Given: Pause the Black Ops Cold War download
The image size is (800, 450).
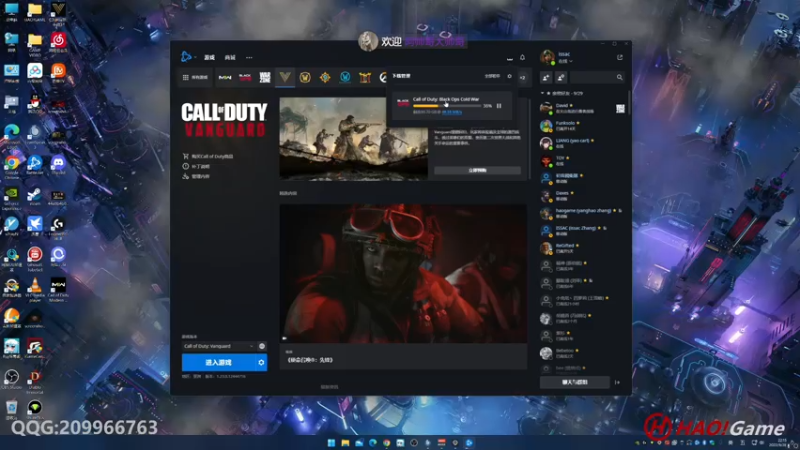Looking at the screenshot, I should (499, 106).
